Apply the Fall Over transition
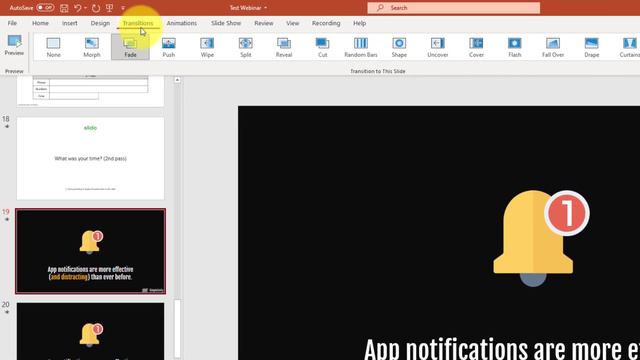 (x=553, y=47)
